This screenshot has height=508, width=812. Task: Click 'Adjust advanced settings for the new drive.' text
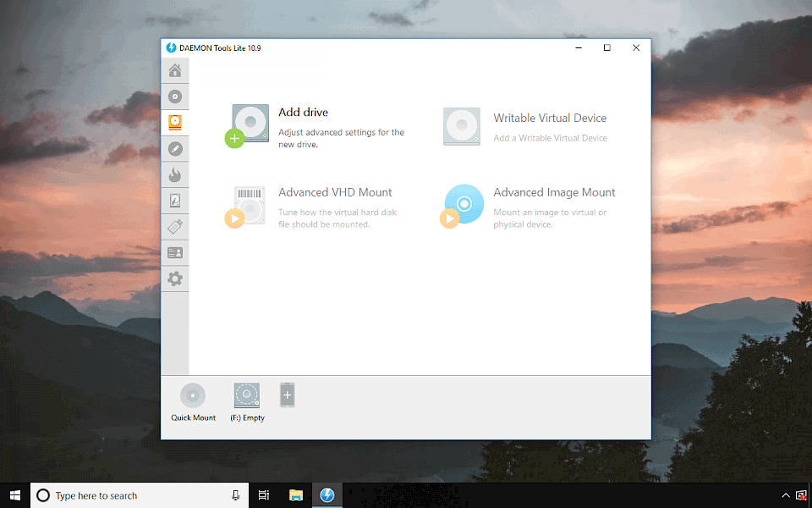(341, 138)
